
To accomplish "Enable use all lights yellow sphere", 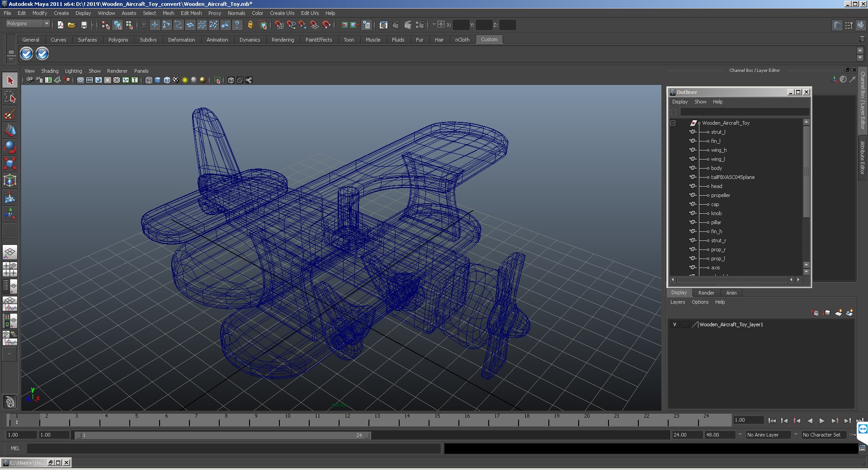I will 185,80.
